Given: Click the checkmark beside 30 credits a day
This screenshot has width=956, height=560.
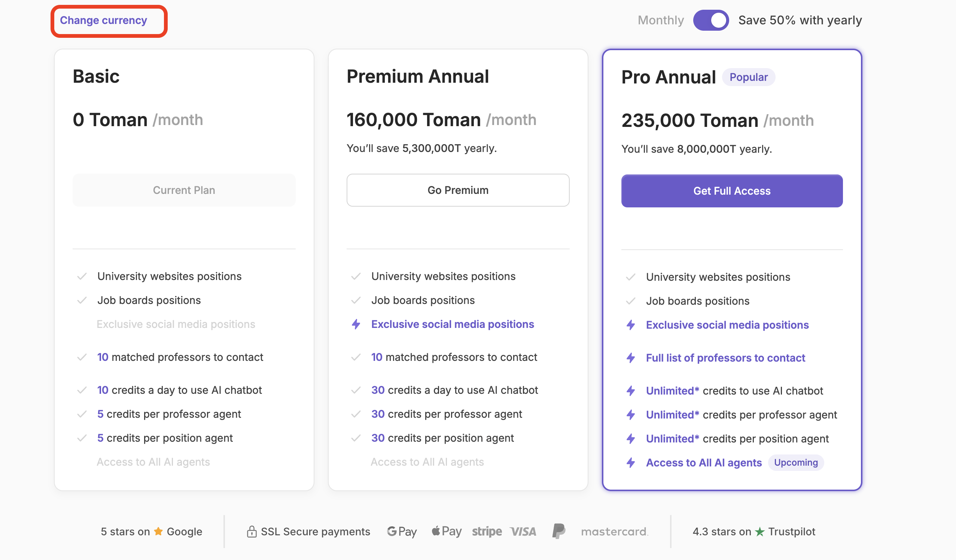Looking at the screenshot, I should [356, 390].
